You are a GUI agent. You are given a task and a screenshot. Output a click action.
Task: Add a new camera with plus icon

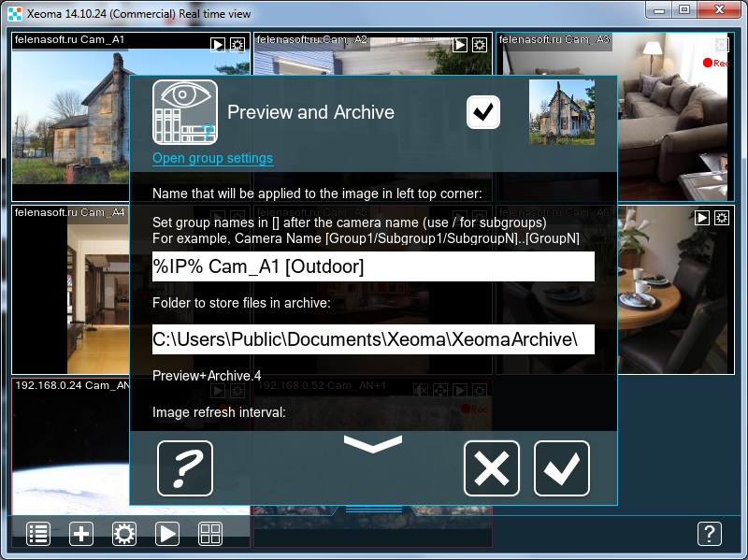(x=81, y=534)
